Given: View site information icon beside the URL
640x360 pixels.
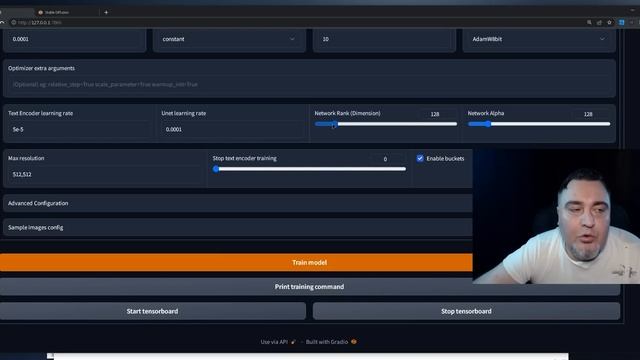Looking at the screenshot, I should click(x=13, y=22).
